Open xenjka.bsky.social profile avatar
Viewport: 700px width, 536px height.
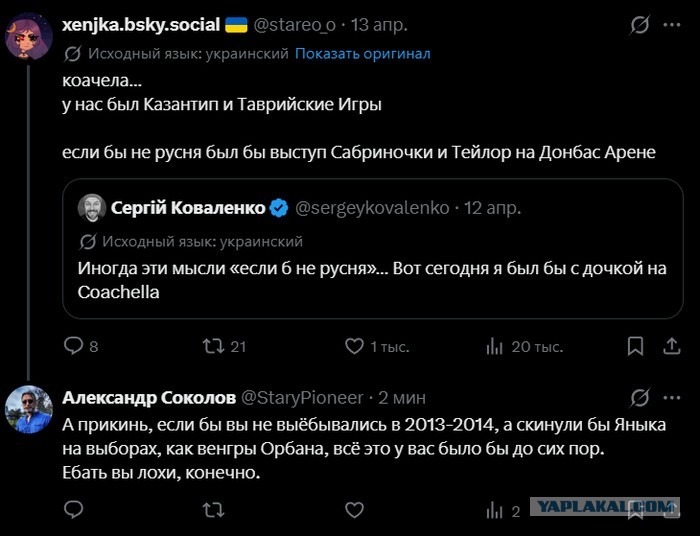(30, 38)
